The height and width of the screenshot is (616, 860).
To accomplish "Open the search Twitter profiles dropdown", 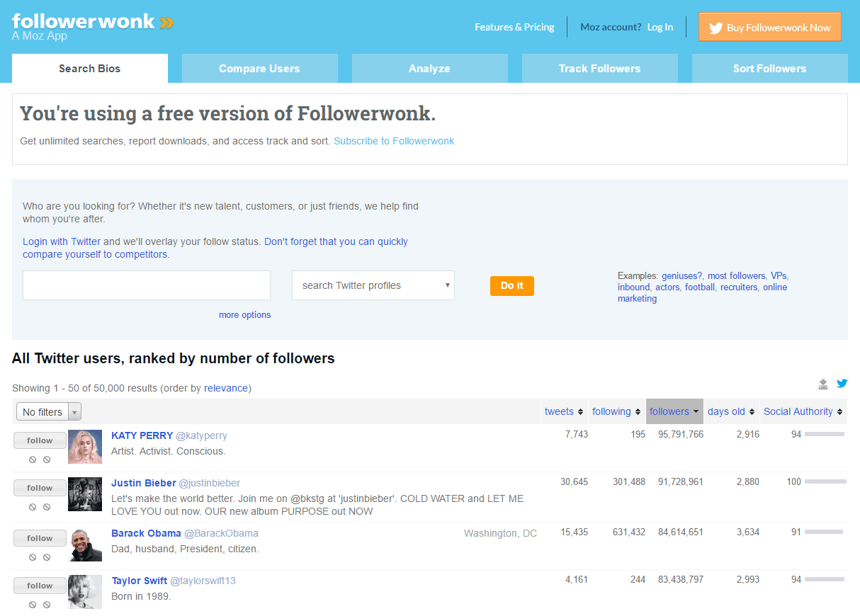I will pos(373,285).
